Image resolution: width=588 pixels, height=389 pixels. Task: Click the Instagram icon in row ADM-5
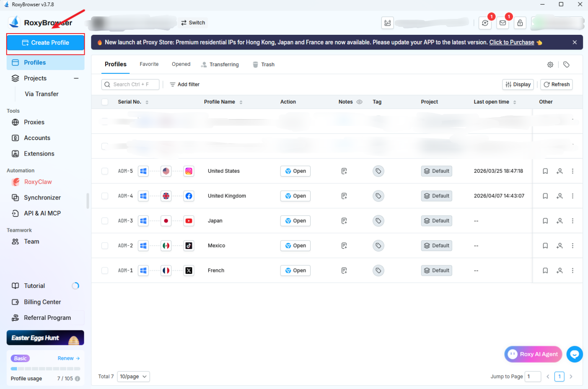click(189, 171)
